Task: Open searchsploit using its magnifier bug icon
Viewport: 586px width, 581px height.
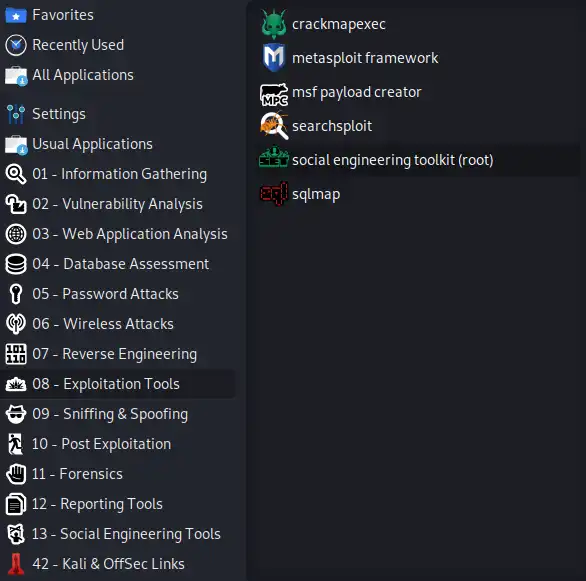Action: coord(274,126)
